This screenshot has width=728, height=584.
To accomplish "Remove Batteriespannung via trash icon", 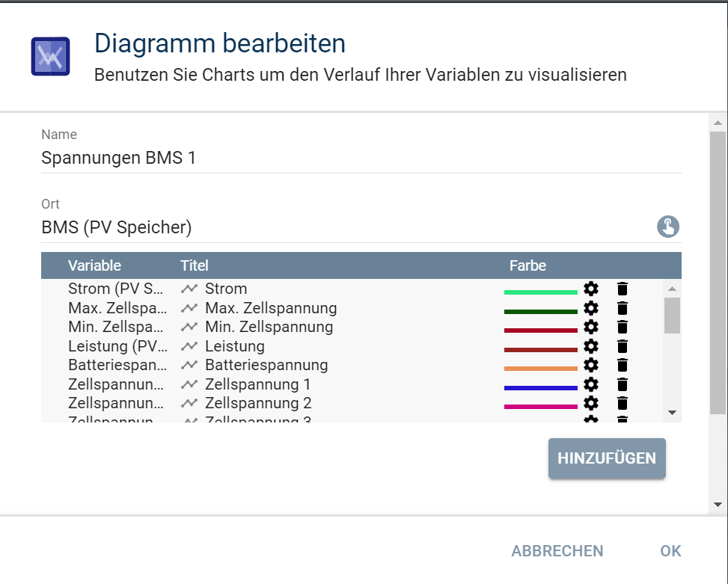I will pos(623,365).
